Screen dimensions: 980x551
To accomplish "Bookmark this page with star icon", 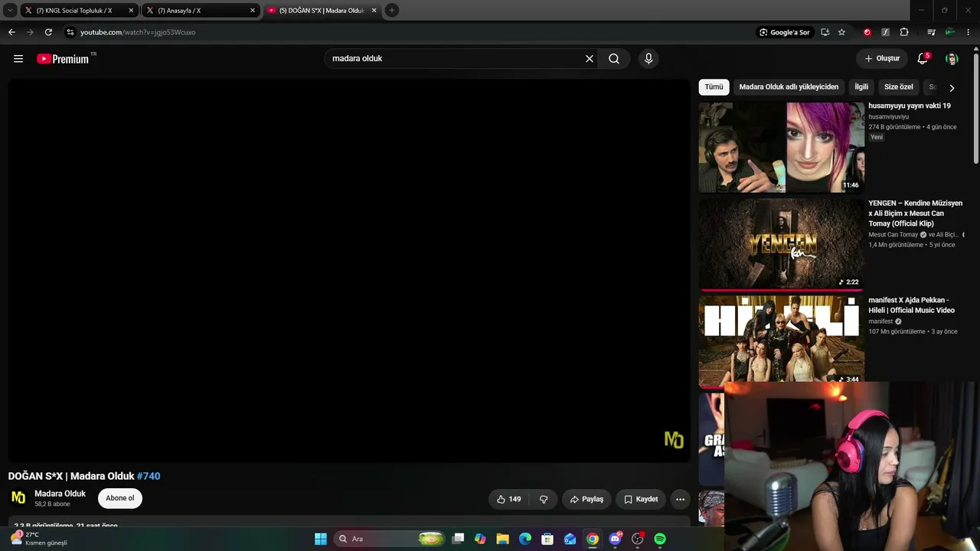I will tap(841, 32).
